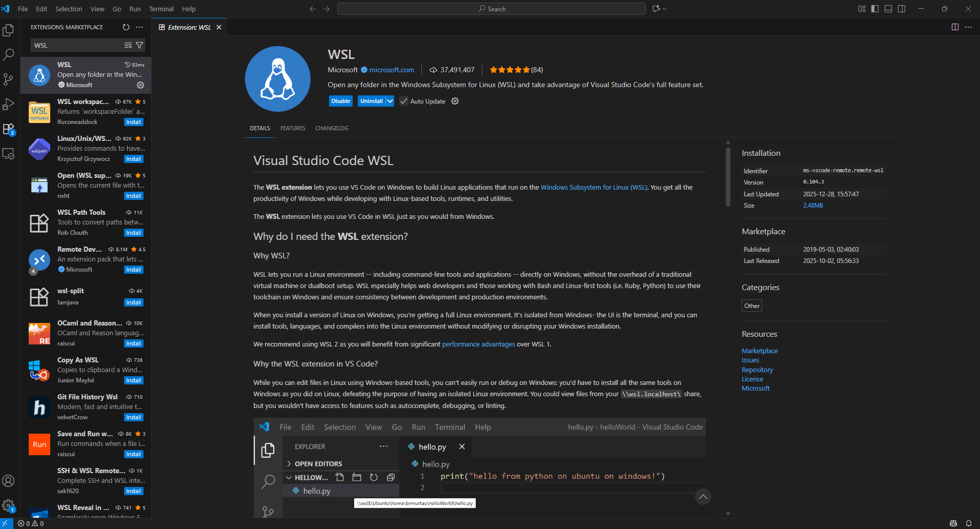Open the File menu
This screenshot has width=980, height=529.
pos(23,9)
